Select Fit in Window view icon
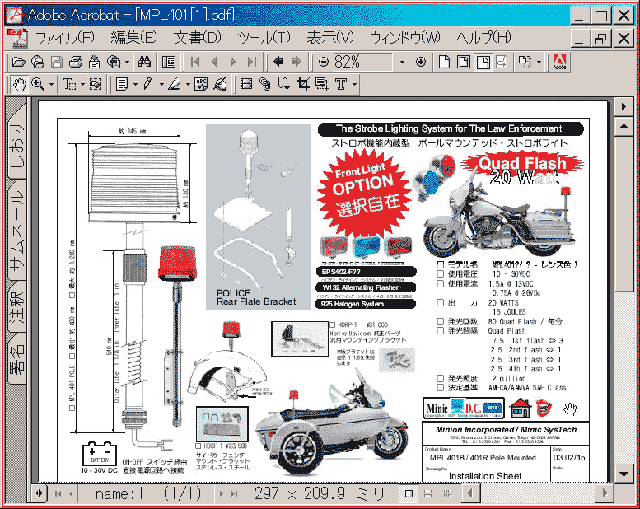Image resolution: width=640 pixels, height=509 pixels. [463, 62]
